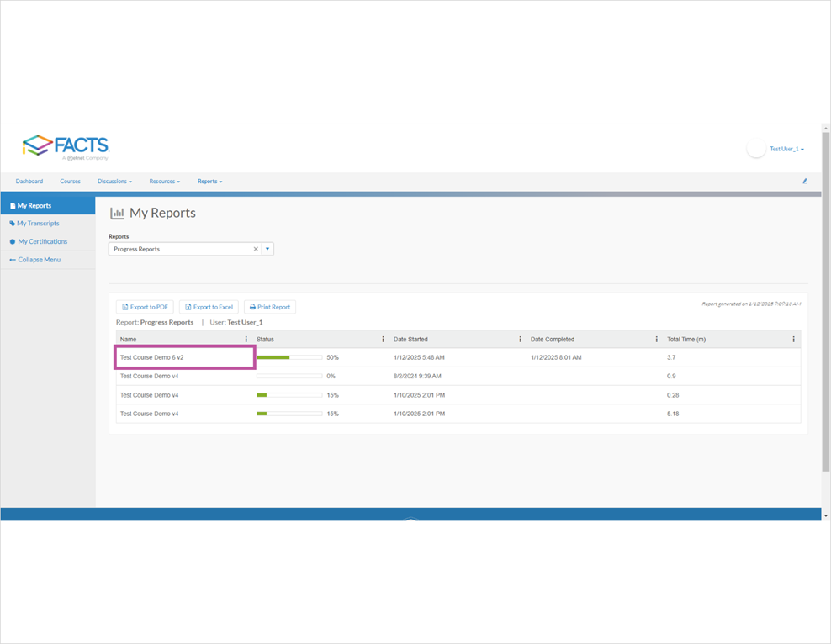Click the Excel icon in Export to Excel

pos(188,306)
